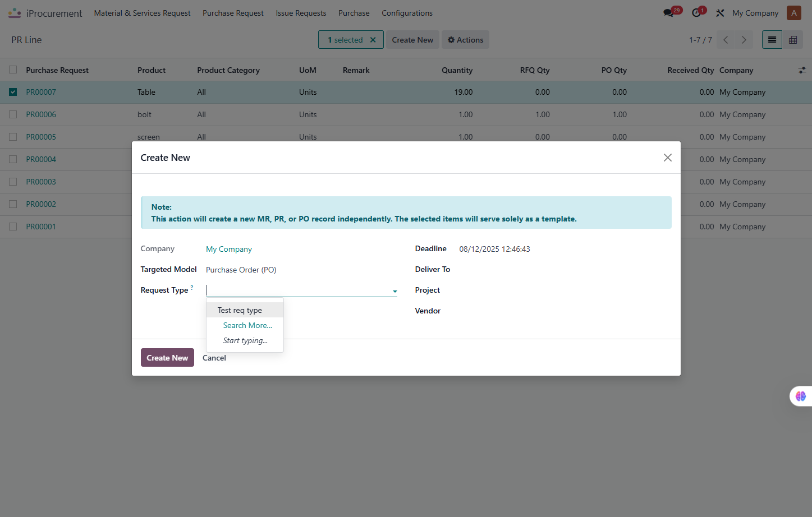Check the PR00001 row checkbox

(13, 227)
